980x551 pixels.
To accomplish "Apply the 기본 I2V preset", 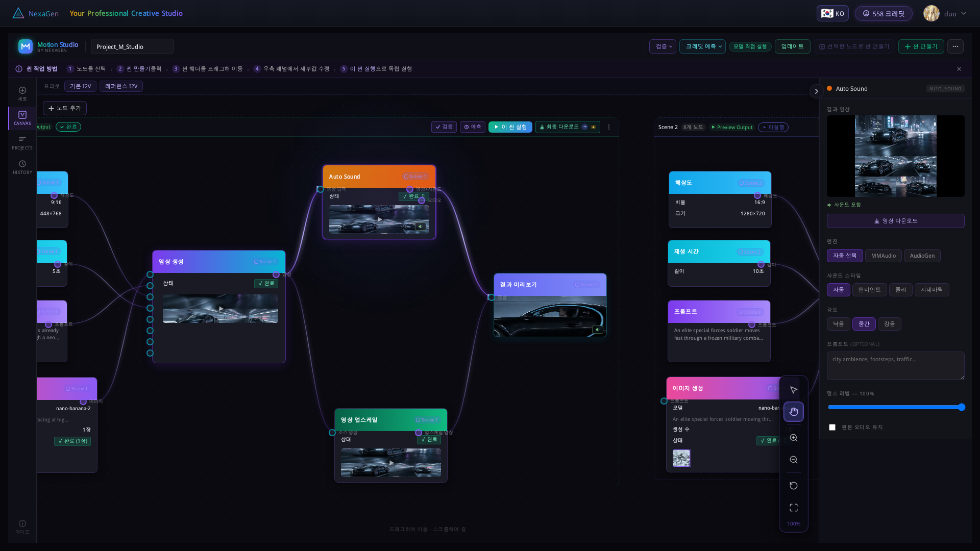I will tap(81, 86).
